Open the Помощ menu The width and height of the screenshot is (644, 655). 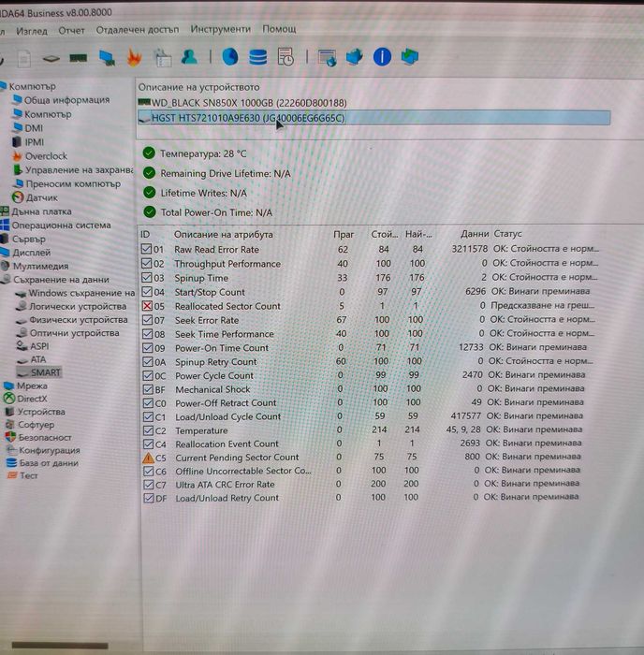[279, 29]
